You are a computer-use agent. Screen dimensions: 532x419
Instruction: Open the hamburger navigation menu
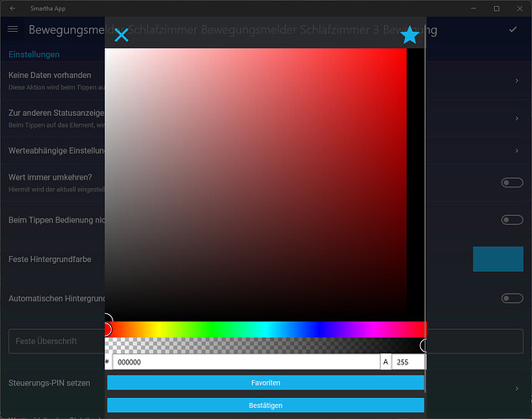13,29
